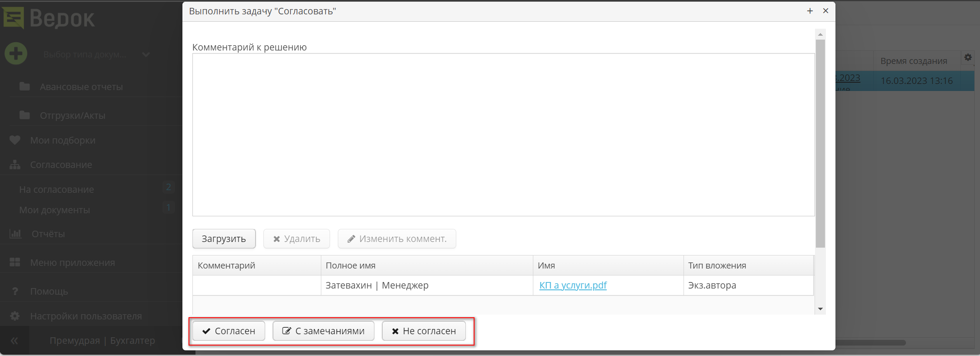Collapse the sidebar with double chevron
The width and height of the screenshot is (980, 356).
pos(14,340)
